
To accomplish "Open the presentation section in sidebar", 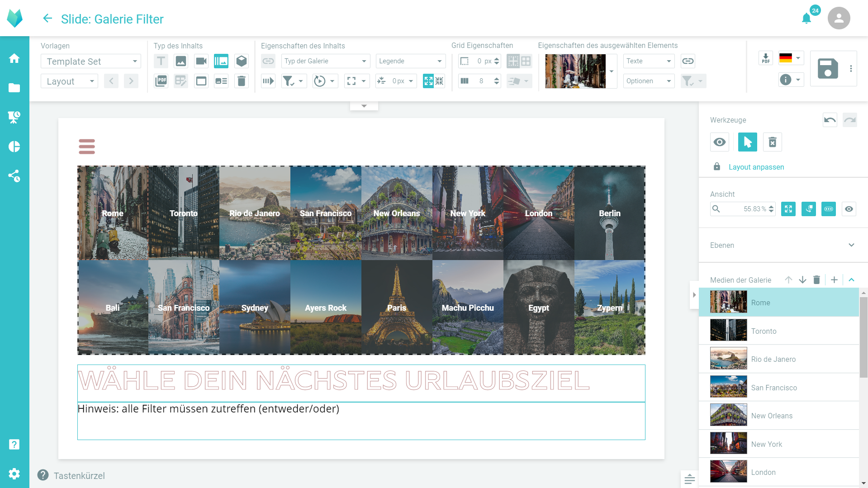I will coord(14,117).
